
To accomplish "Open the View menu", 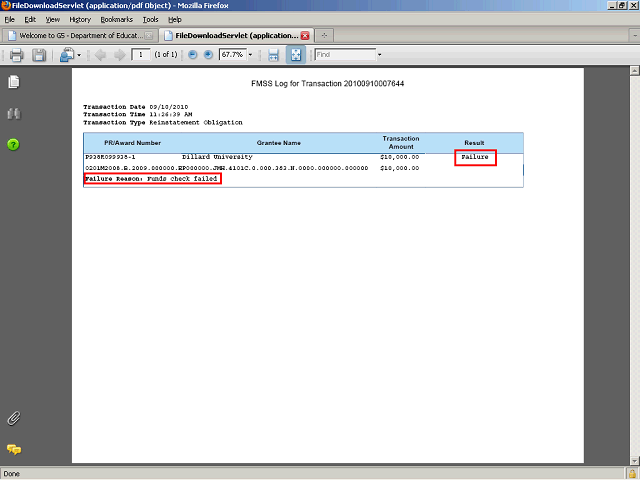I will (53, 20).
